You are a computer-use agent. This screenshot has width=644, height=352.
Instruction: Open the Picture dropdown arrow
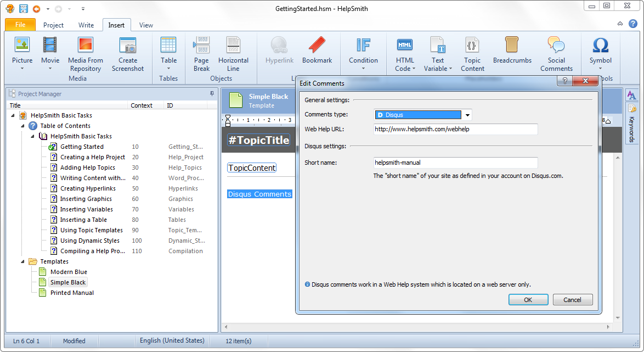pyautogui.click(x=22, y=69)
